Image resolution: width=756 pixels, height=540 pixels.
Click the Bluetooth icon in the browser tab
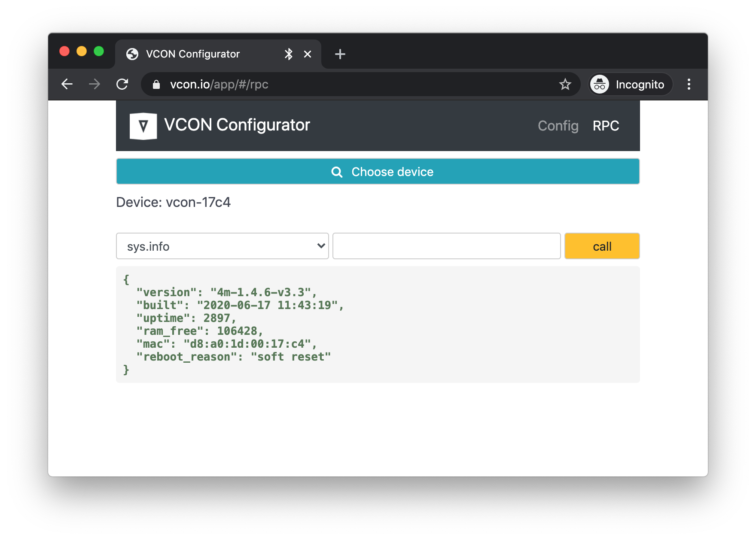pos(288,54)
